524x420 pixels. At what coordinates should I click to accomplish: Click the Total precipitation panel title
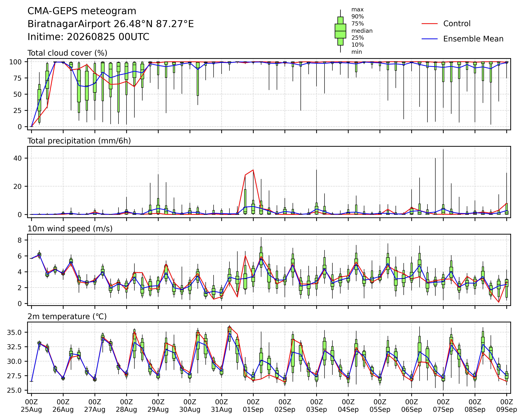[79, 141]
